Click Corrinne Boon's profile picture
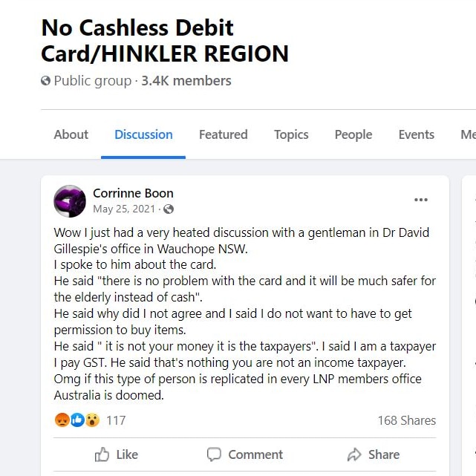476x476 pixels. coord(70,201)
